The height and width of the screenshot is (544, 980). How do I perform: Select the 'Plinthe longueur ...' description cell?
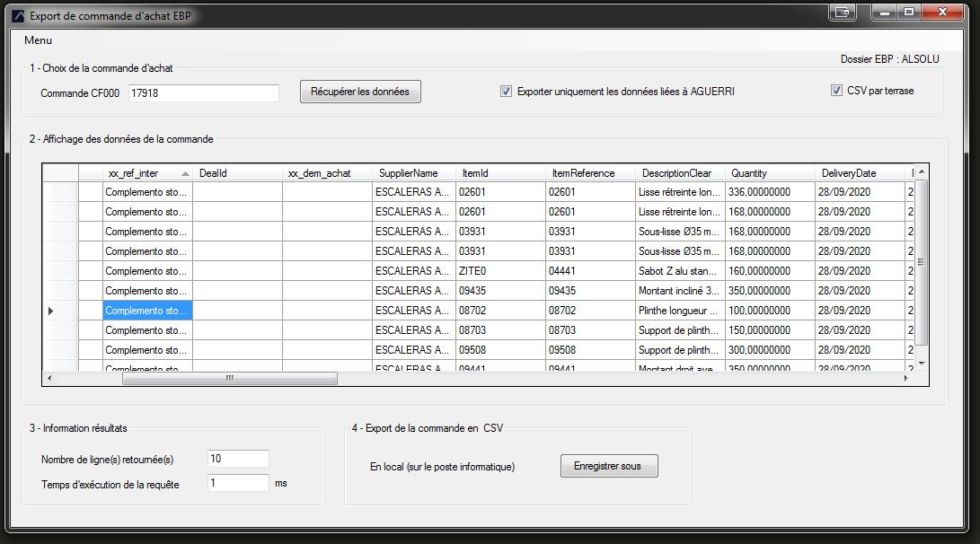pyautogui.click(x=681, y=311)
